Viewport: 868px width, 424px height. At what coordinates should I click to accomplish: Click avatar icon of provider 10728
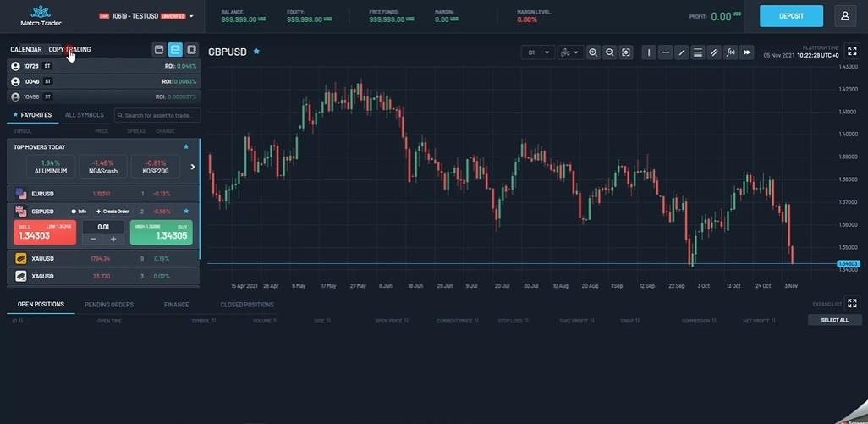click(15, 66)
